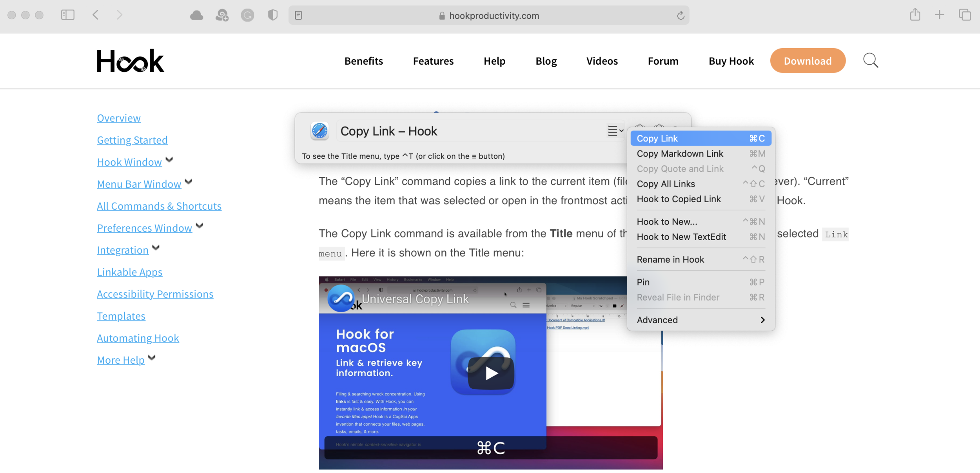Choose Copy Markdown Link

[x=701, y=154]
